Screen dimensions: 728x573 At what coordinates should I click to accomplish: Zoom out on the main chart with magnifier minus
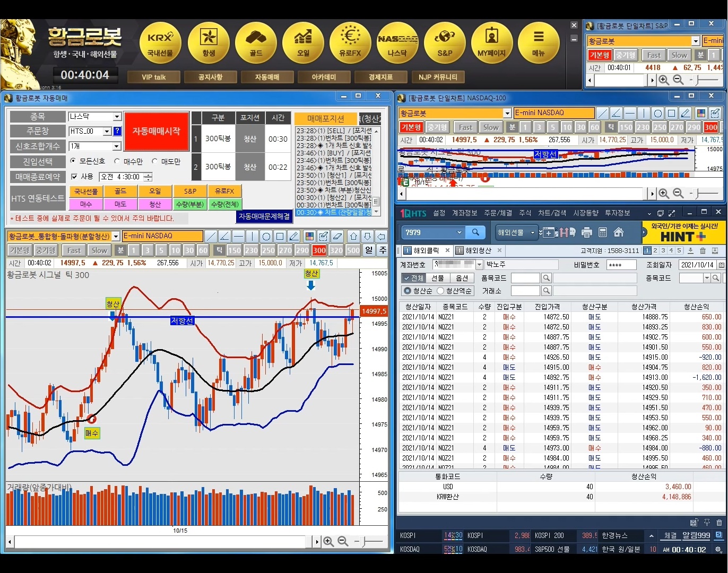click(343, 541)
